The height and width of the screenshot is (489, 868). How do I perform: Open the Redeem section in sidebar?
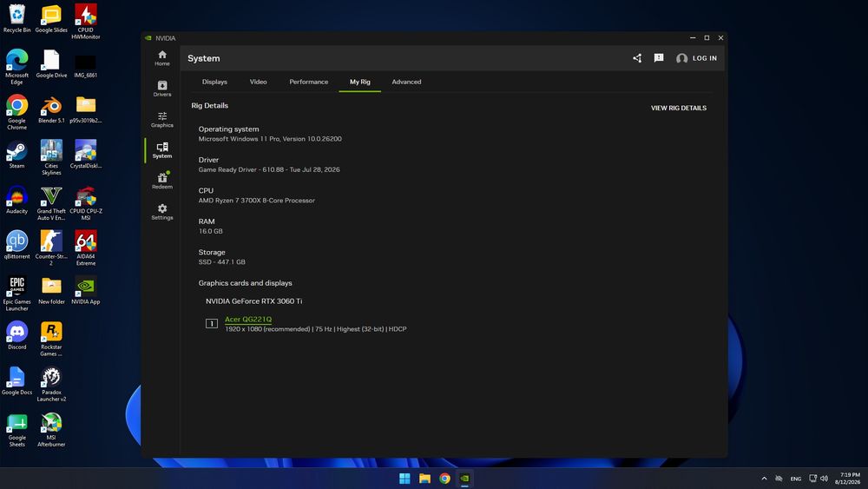[x=162, y=181]
